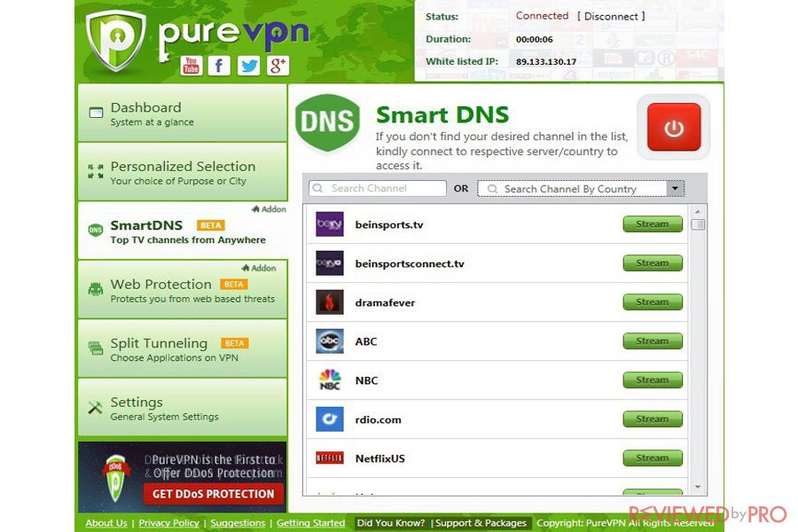The image size is (798, 532).
Task: Stream the NBC channel
Action: point(653,379)
